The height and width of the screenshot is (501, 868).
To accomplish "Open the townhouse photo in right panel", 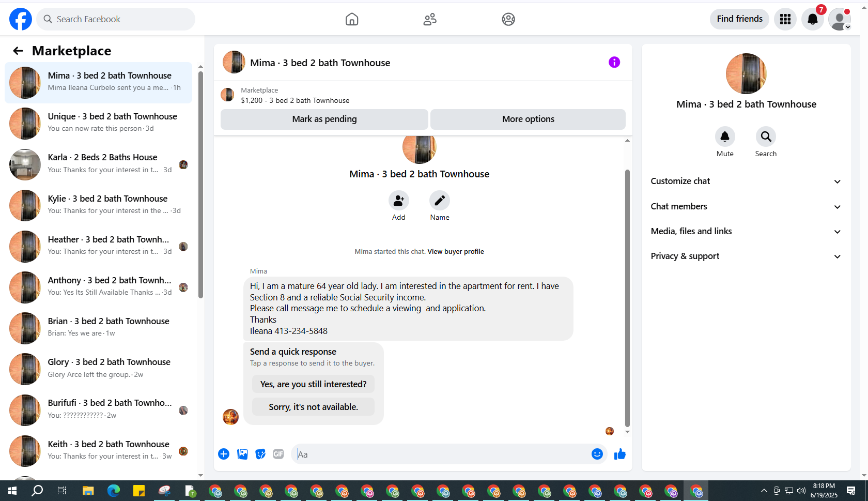I will pos(746,73).
